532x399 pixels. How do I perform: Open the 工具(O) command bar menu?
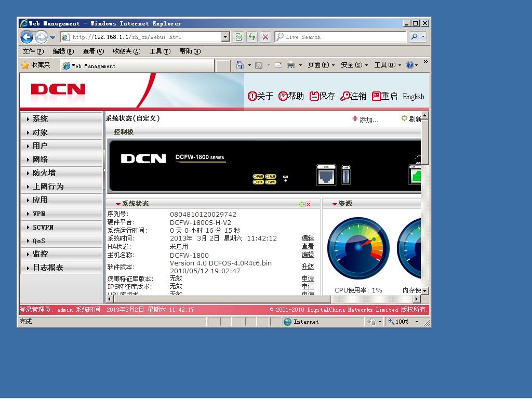(x=388, y=65)
